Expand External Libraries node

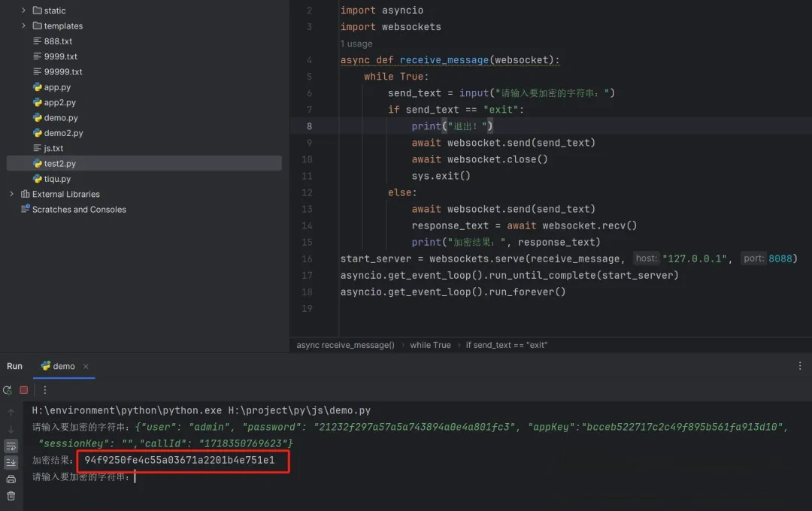tap(11, 194)
